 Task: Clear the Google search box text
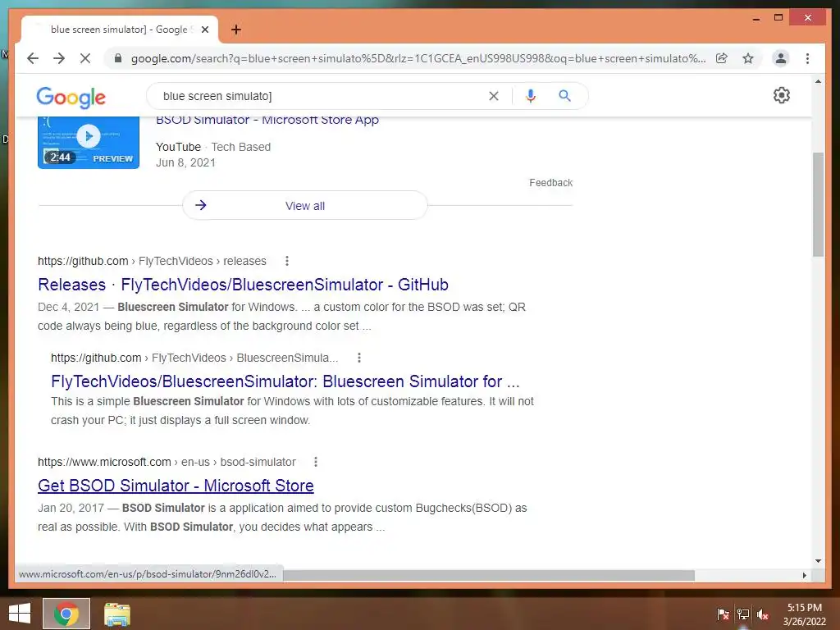tap(493, 96)
